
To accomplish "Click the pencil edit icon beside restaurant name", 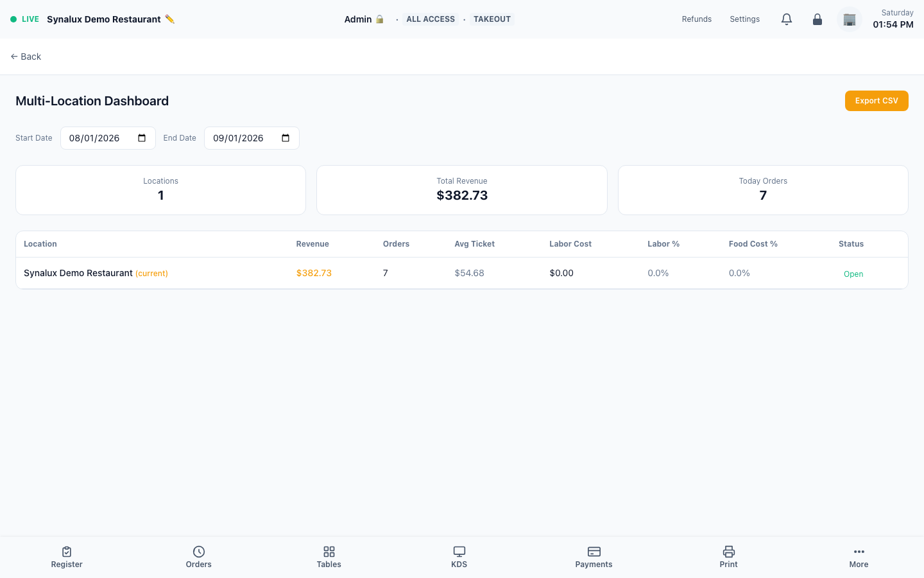I will 169,19.
